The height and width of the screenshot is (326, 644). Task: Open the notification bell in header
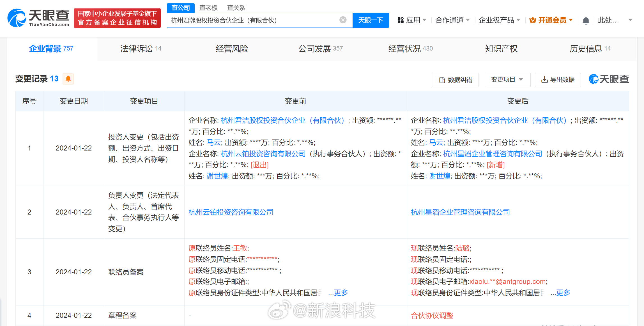tap(586, 20)
